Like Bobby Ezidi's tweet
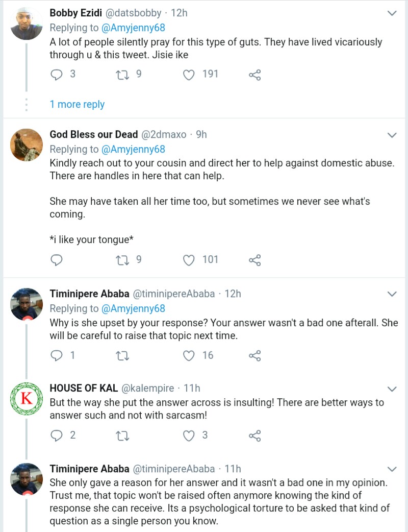This screenshot has height=532, width=408. point(189,75)
